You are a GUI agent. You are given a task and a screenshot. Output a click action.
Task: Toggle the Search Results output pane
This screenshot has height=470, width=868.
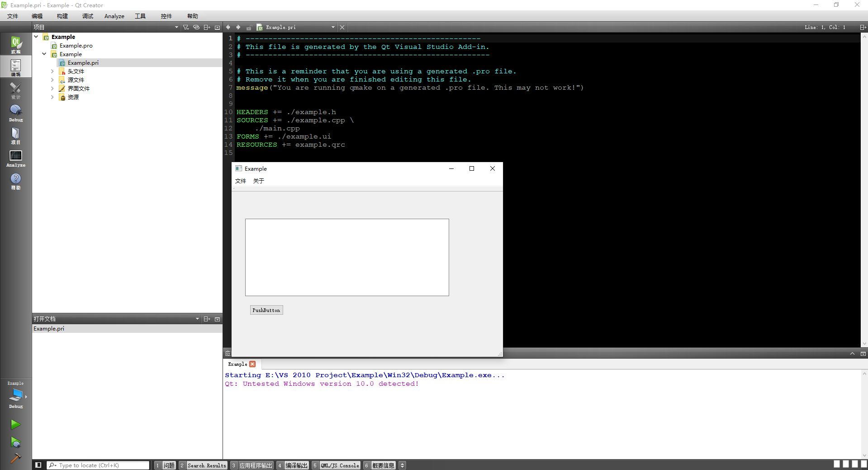(207, 465)
